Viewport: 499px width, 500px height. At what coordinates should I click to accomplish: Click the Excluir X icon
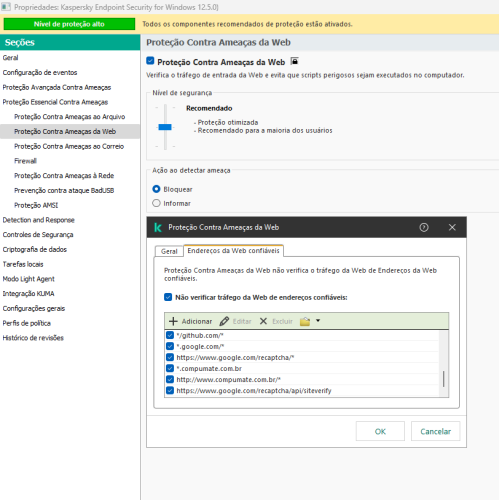[x=263, y=321]
